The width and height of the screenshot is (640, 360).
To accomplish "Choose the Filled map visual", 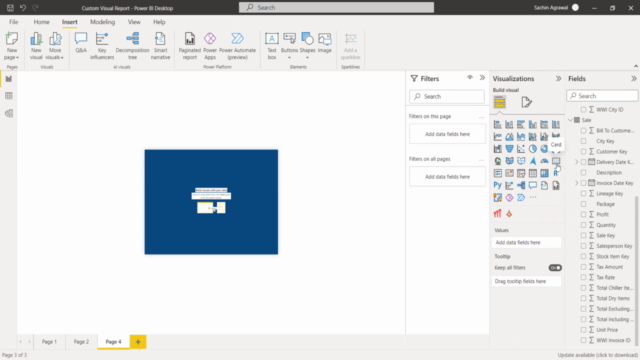I will click(509, 161).
